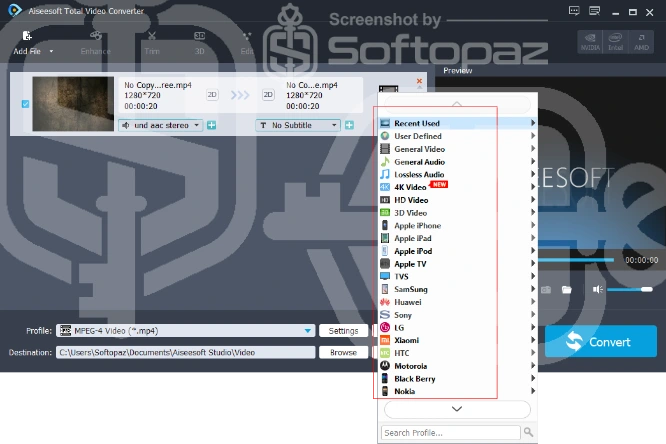This screenshot has height=444, width=666.
Task: Click the Nokia phone icon
Action: [x=385, y=391]
